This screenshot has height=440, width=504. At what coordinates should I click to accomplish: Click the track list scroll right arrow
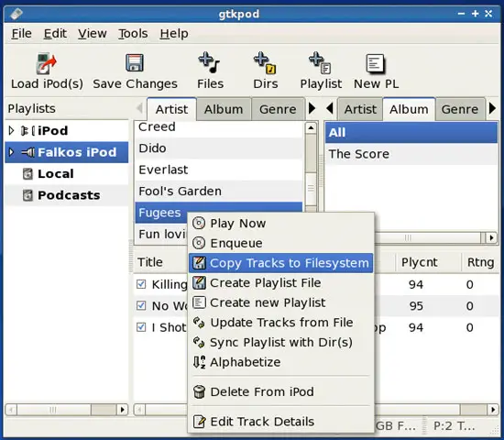point(493,410)
